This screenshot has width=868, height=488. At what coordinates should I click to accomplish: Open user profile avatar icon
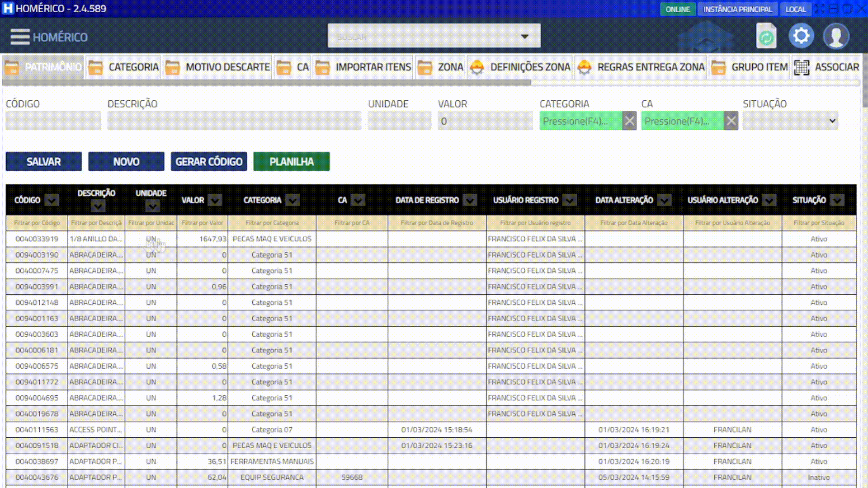click(836, 36)
